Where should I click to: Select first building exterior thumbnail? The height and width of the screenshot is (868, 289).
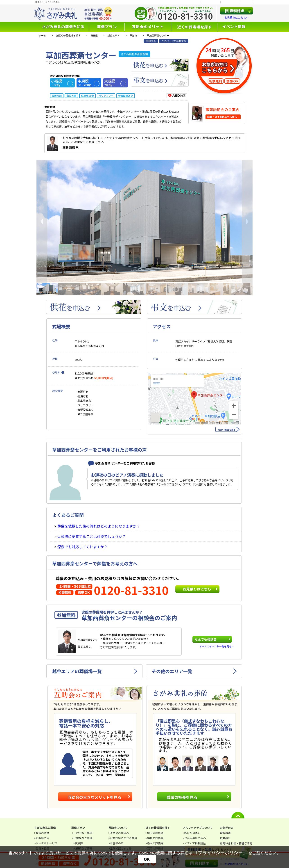(x=47, y=289)
